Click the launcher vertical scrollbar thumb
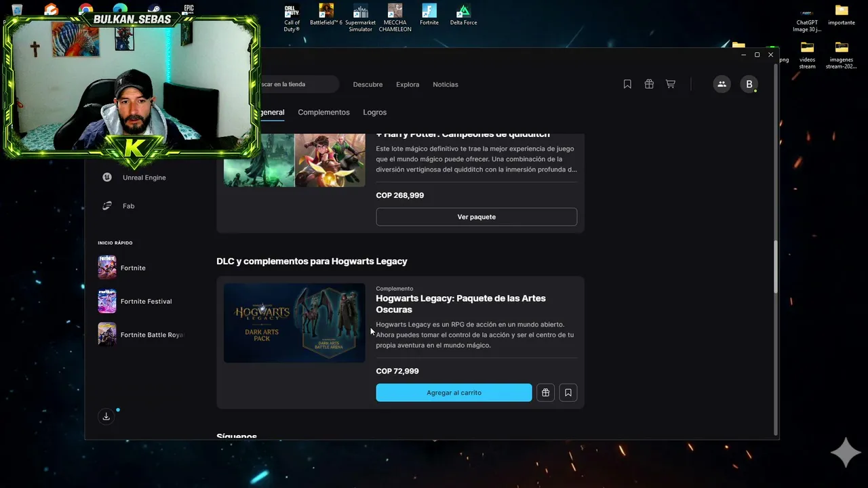 [776, 266]
